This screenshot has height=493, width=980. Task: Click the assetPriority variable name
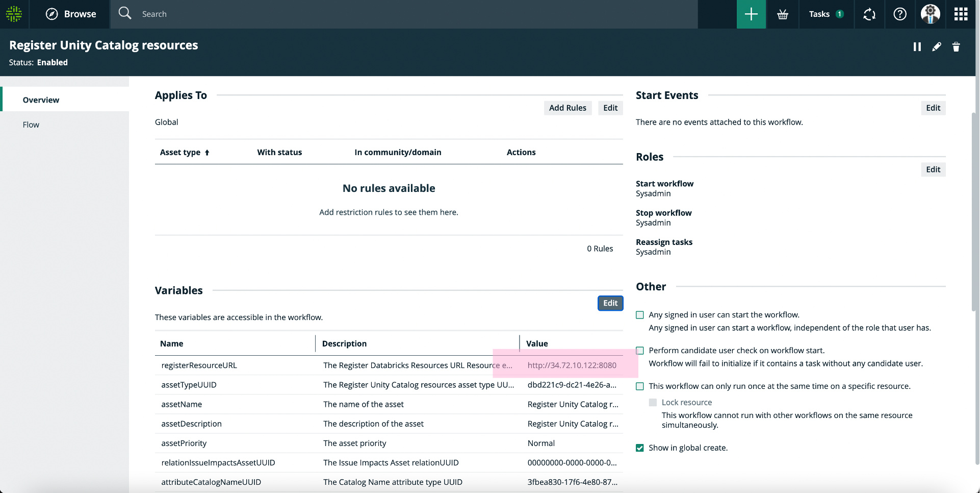coord(184,443)
